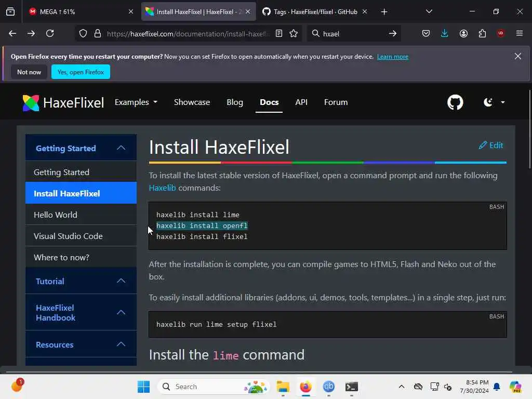Image resolution: width=532 pixels, height=399 pixels.
Task: Open a new browser tab
Action: [384, 12]
